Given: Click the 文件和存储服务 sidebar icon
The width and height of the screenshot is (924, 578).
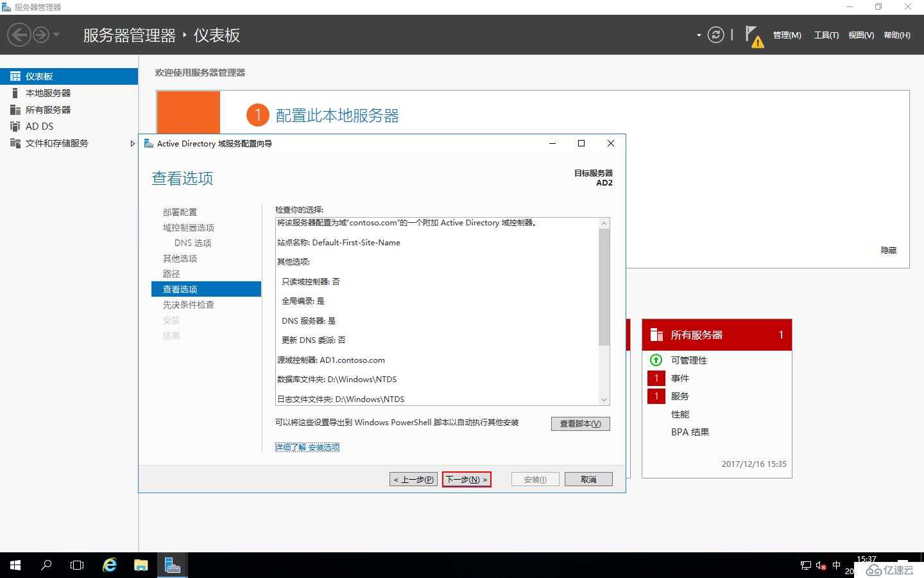Looking at the screenshot, I should (x=15, y=143).
